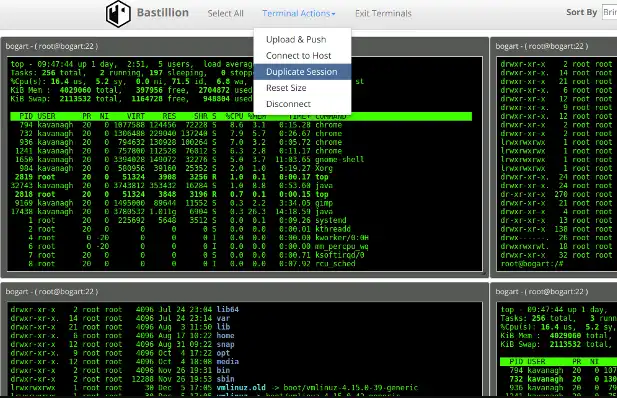Click the lib64 directory listing entry
617x398 pixels.
[x=124, y=309]
